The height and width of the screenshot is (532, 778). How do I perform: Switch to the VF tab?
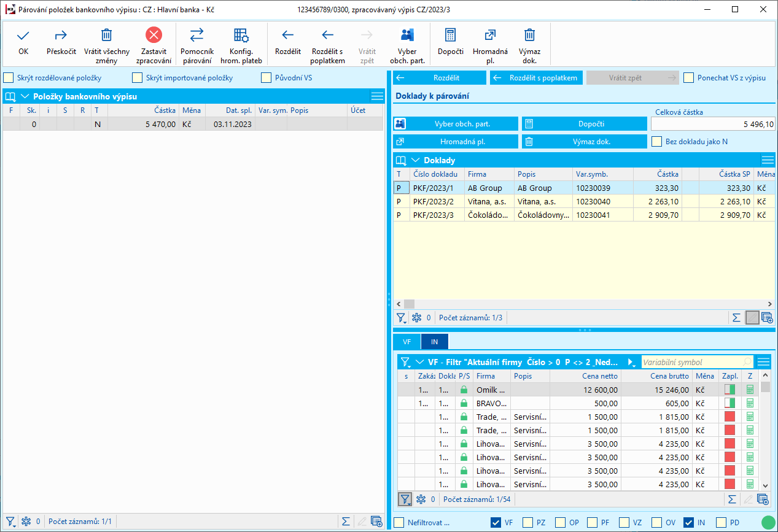[x=407, y=342]
